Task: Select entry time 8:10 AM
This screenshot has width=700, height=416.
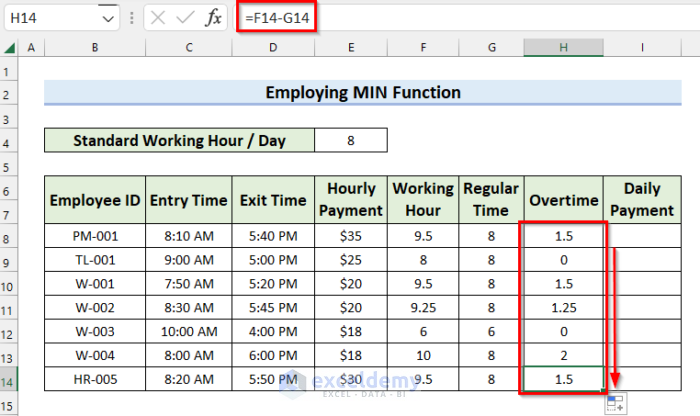Action: [x=189, y=236]
